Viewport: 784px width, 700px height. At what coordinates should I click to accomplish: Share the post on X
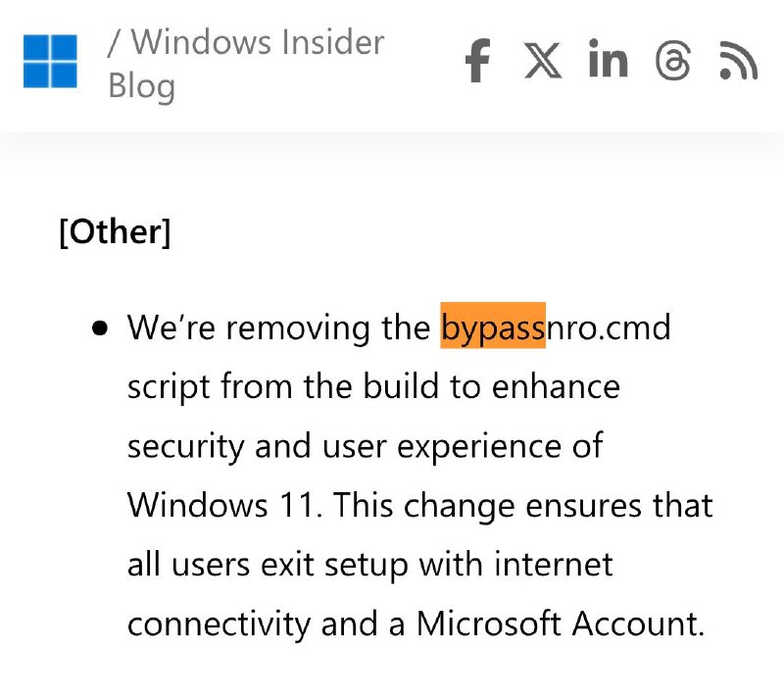542,60
